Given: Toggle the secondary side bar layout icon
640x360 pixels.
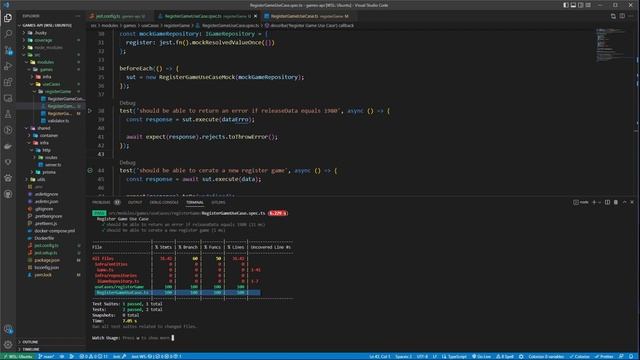Looking at the screenshot, I should point(580,5).
